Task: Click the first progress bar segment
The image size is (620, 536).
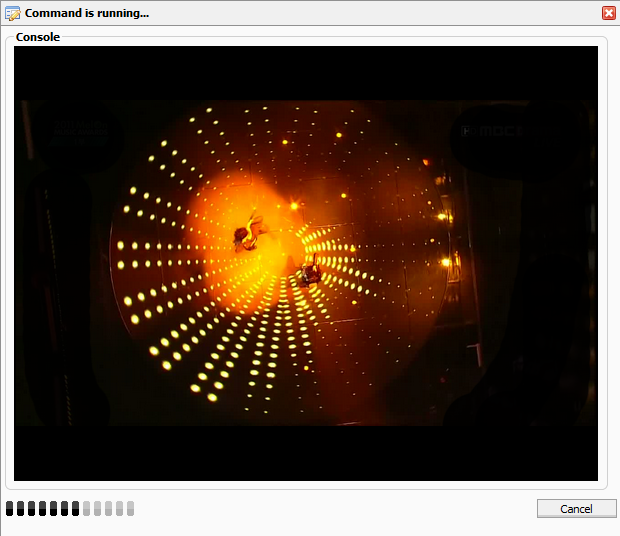Action: pyautogui.click(x=10, y=508)
